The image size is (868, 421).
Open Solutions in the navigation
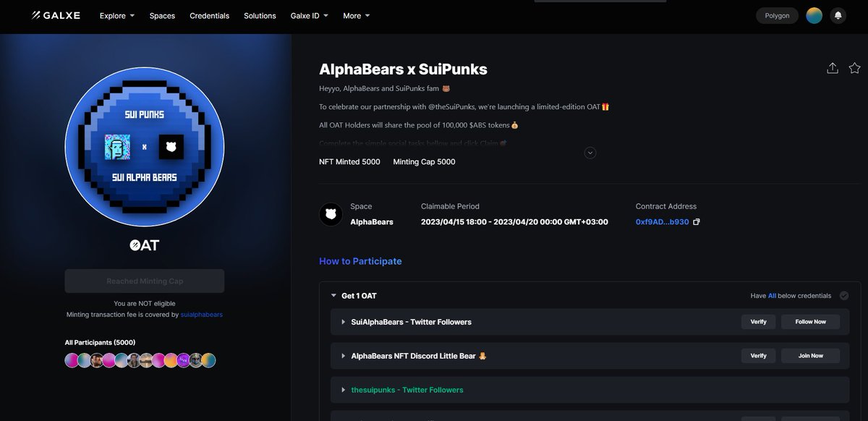point(260,15)
